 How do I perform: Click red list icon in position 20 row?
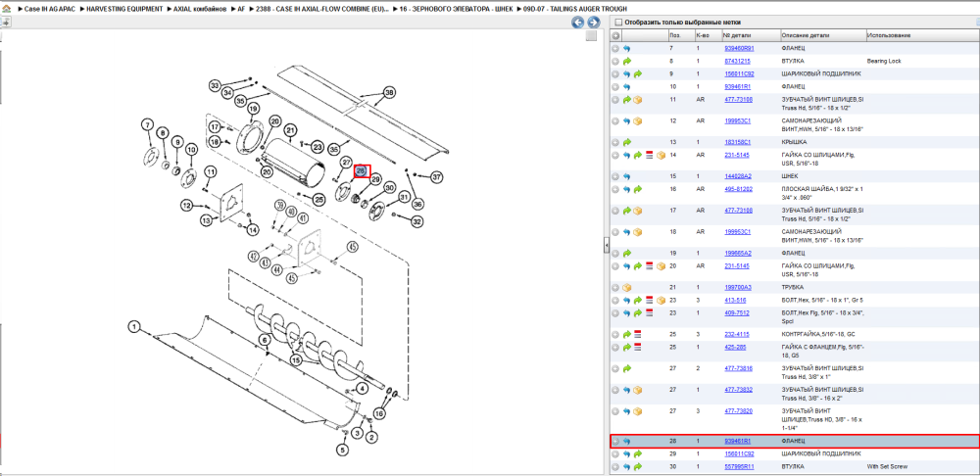650,266
